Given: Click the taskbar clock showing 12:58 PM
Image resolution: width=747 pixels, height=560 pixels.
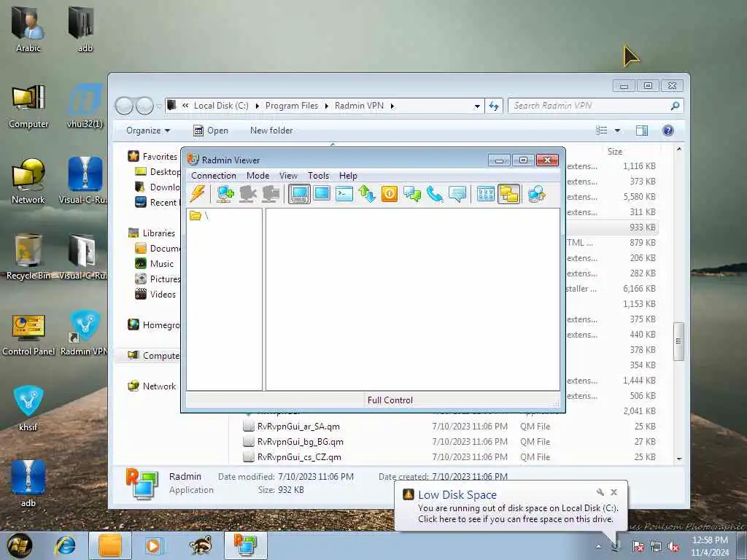Looking at the screenshot, I should pyautogui.click(x=710, y=546).
